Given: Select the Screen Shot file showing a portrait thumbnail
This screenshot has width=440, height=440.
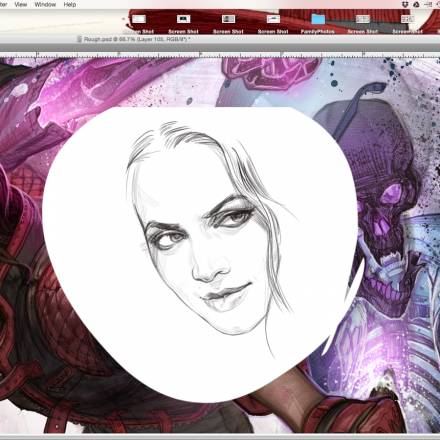Looking at the screenshot, I should (x=228, y=19).
